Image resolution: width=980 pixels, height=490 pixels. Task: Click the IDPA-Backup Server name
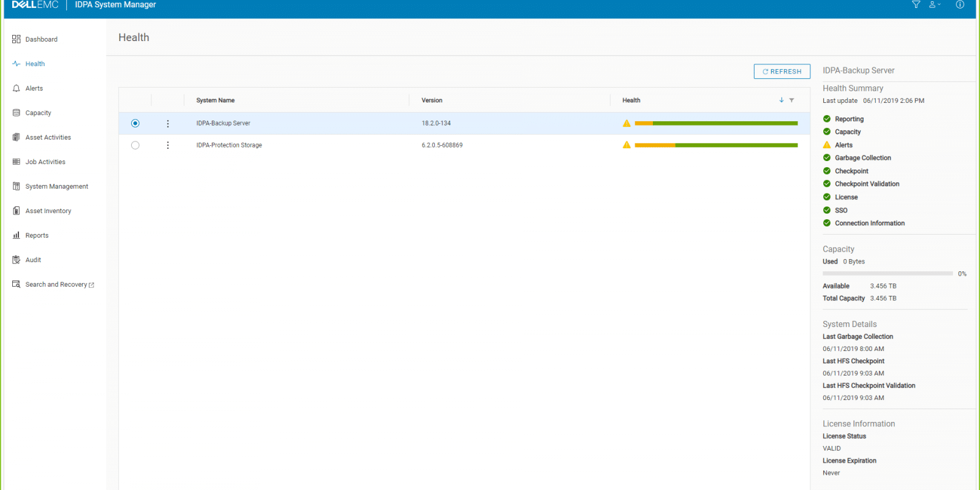[223, 123]
